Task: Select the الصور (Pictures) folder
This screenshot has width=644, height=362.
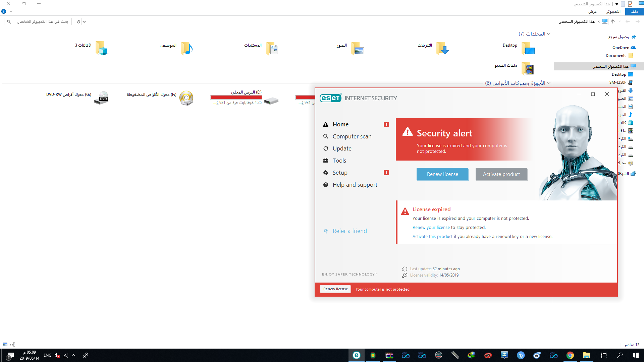Action: (x=351, y=48)
